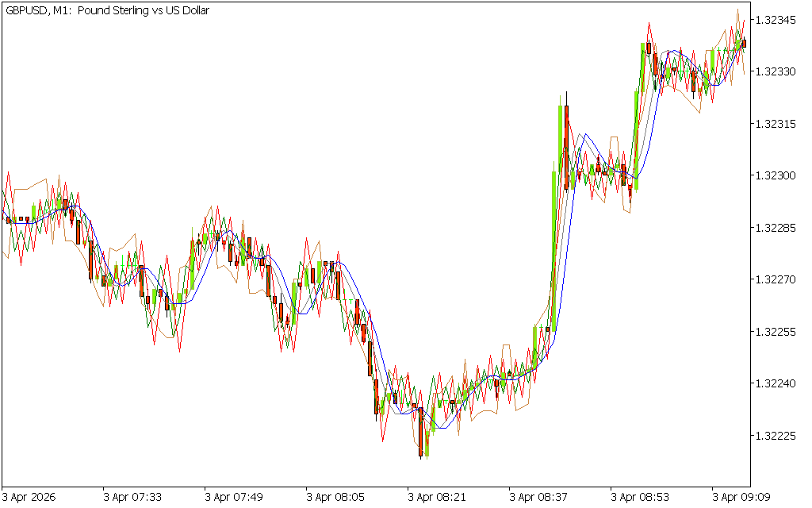The height and width of the screenshot is (508, 812).
Task: Click the latest candle at the chart's right edge
Action: click(743, 44)
